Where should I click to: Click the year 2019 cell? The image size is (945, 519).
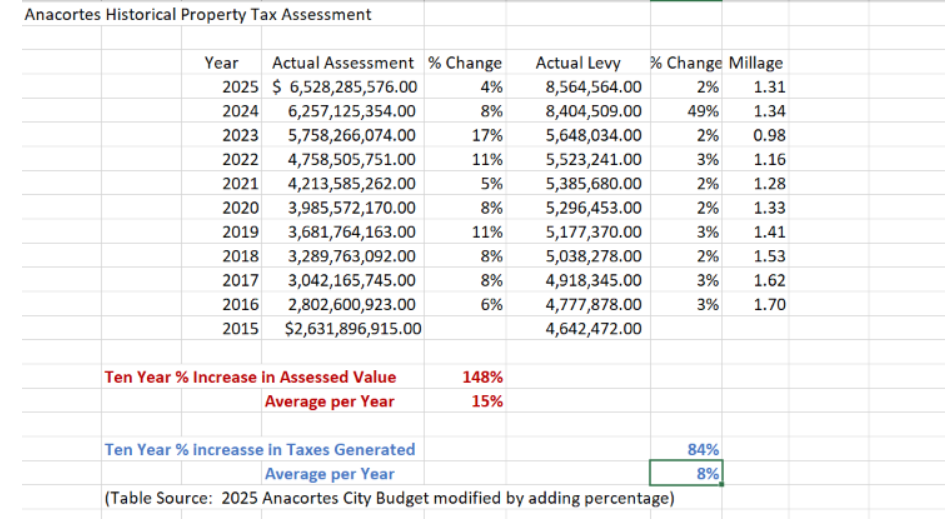click(240, 231)
